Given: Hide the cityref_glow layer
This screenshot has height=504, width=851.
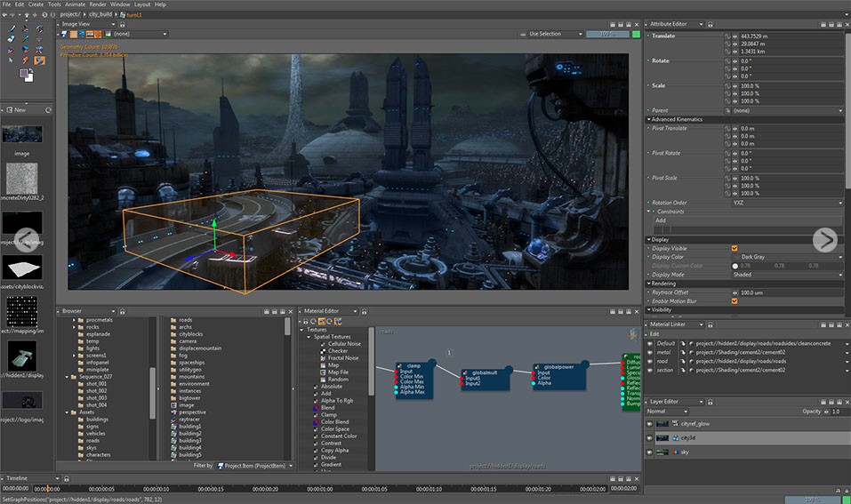Looking at the screenshot, I should [x=651, y=425].
